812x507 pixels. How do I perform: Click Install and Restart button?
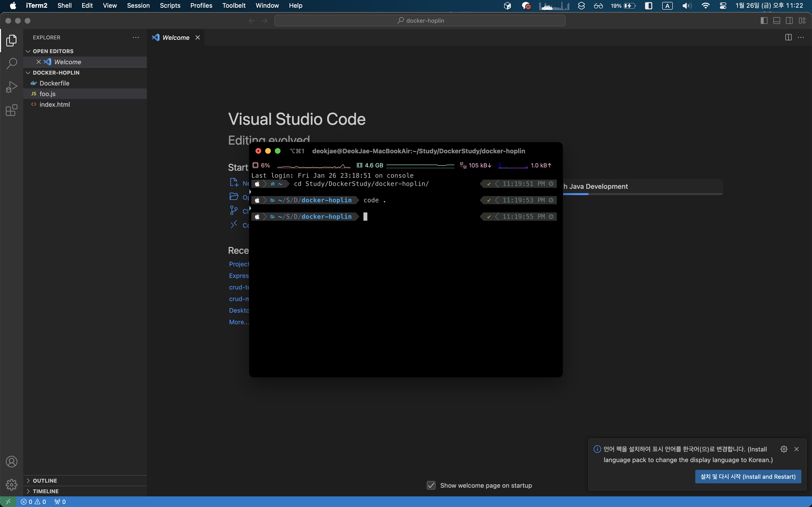tap(748, 477)
